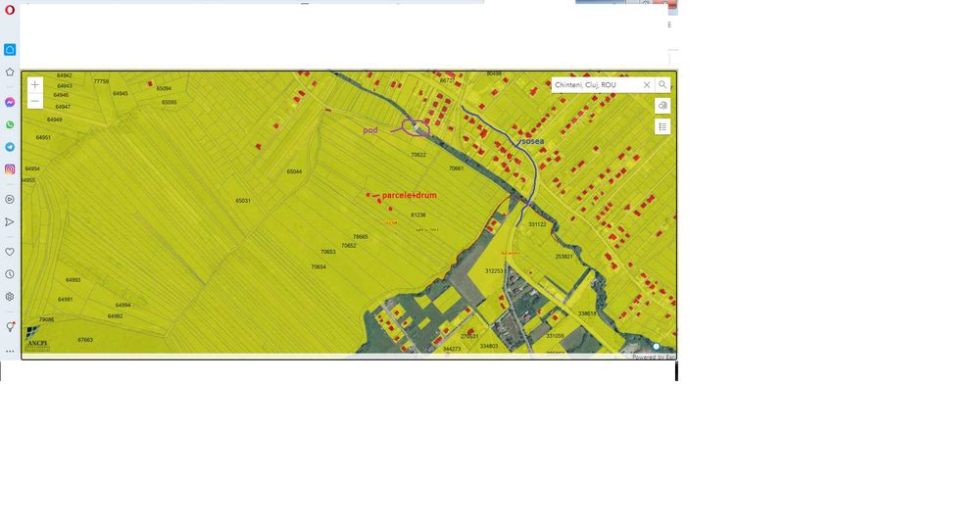Click parcel label 66727 on the map
Screen dimensions: 980x525
coord(447,80)
